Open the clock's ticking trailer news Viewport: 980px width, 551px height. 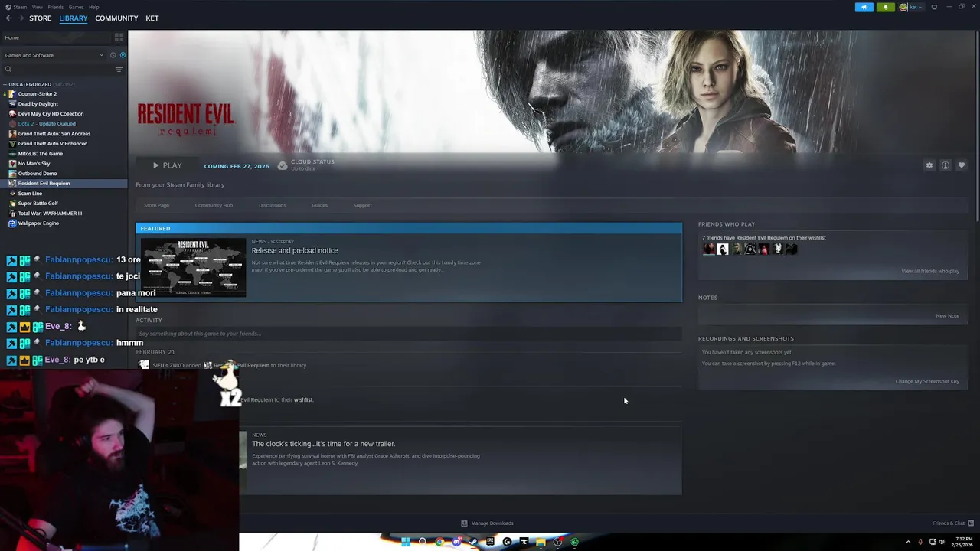(323, 444)
